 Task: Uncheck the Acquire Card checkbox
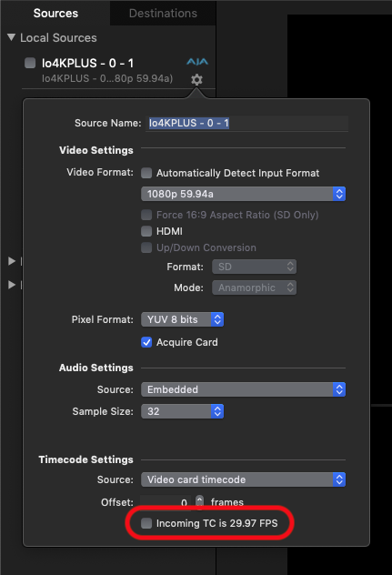point(146,342)
